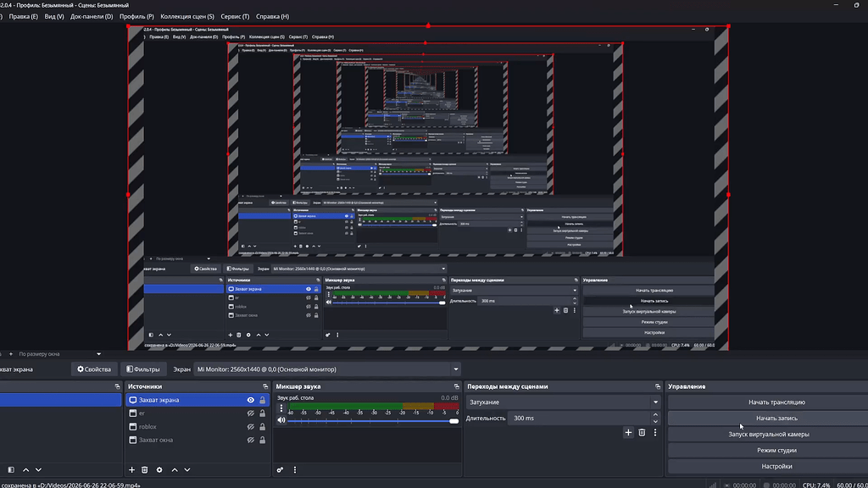This screenshot has width=868, height=488.
Task: Open transition properties three-dot menu
Action: pos(655,433)
